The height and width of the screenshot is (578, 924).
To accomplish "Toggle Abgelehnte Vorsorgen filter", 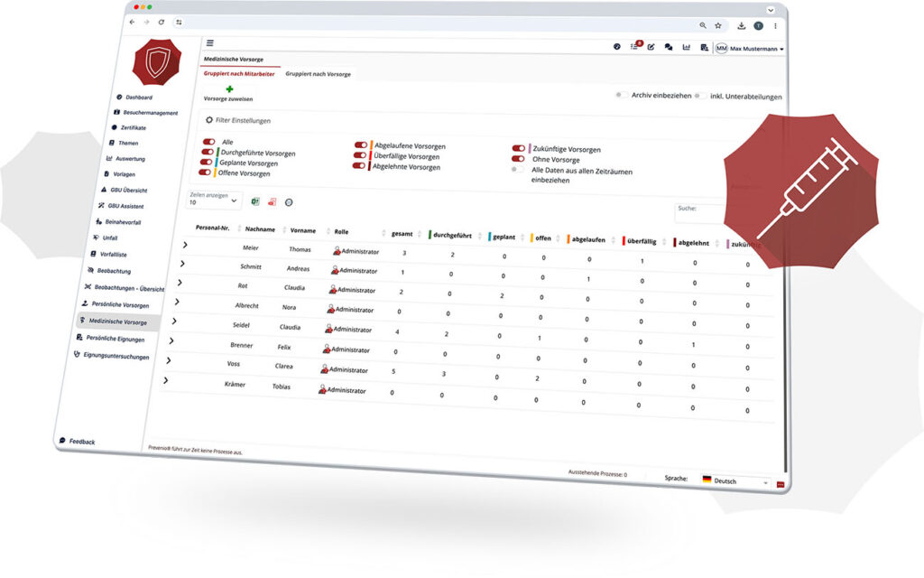I will pos(358,166).
